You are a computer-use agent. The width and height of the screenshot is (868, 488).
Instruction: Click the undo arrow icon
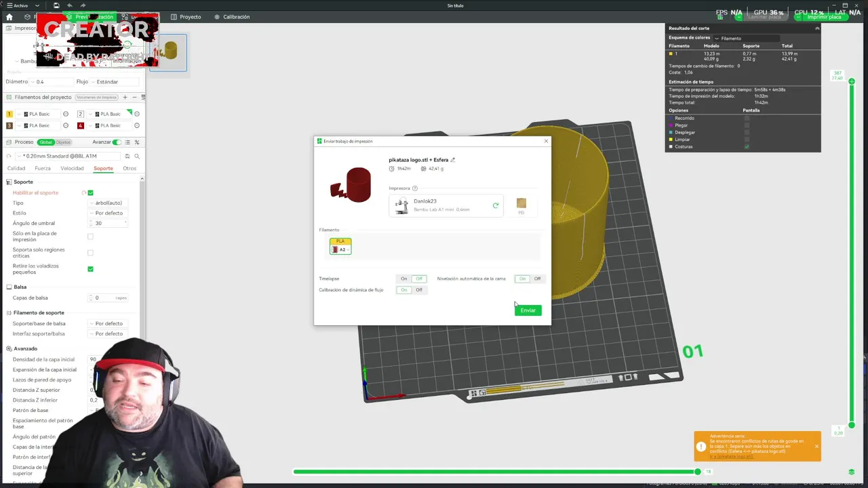tap(69, 5)
